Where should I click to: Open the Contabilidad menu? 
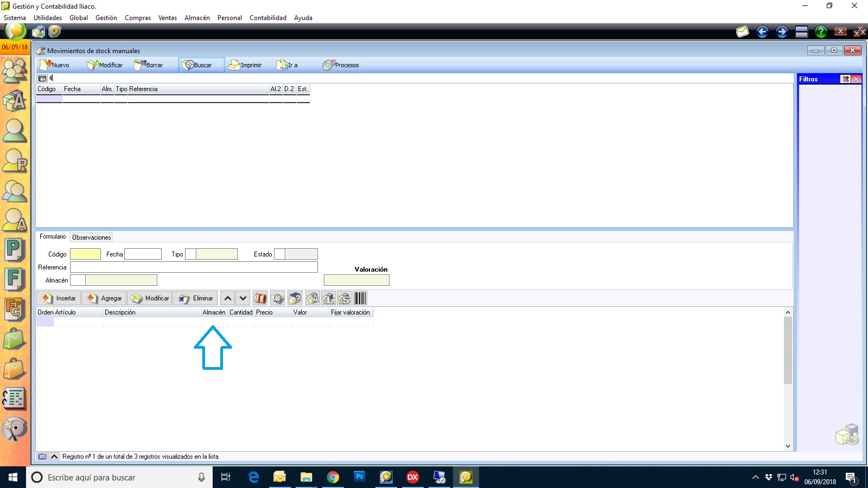tap(268, 18)
